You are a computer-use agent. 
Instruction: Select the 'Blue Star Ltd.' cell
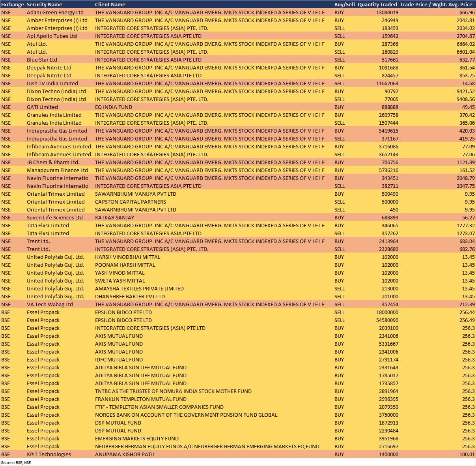(x=43, y=60)
